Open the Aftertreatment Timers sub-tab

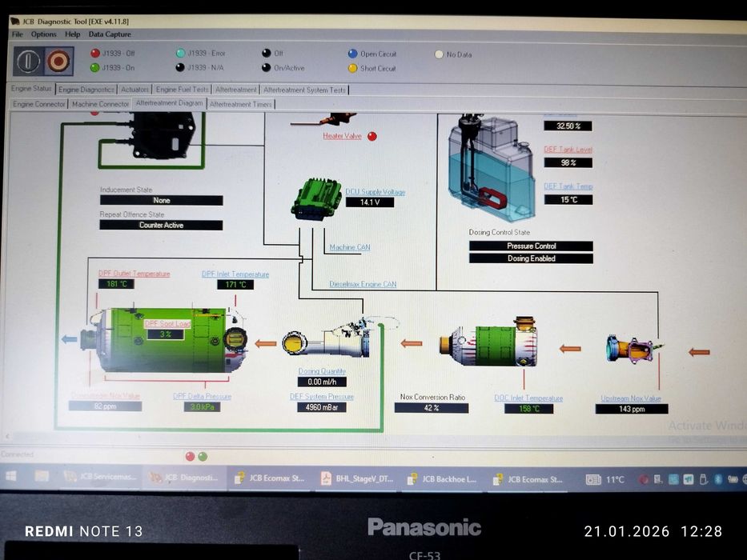pyautogui.click(x=241, y=104)
